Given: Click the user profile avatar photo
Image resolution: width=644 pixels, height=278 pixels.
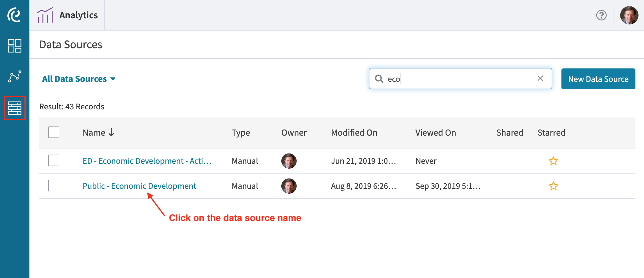Looking at the screenshot, I should 629,15.
